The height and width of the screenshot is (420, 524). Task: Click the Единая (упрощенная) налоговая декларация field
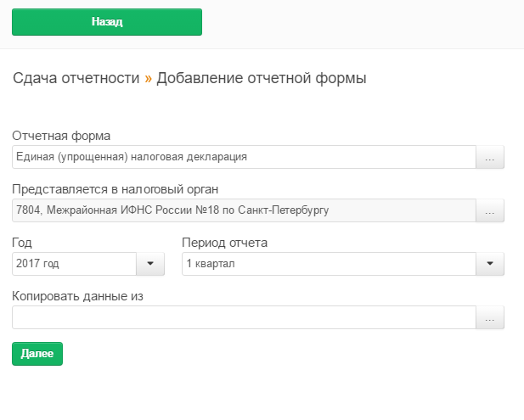tap(242, 158)
